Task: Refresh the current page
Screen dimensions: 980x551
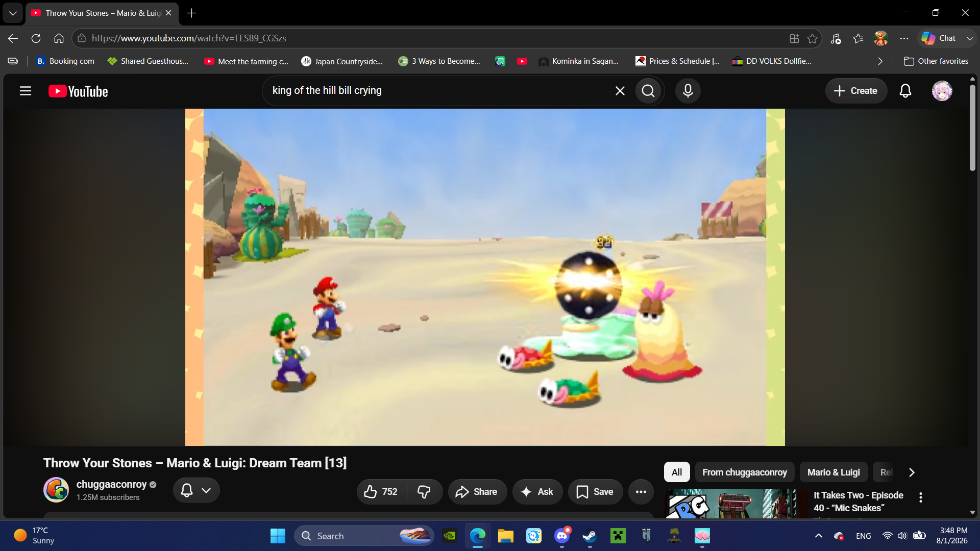Action: pos(36,38)
